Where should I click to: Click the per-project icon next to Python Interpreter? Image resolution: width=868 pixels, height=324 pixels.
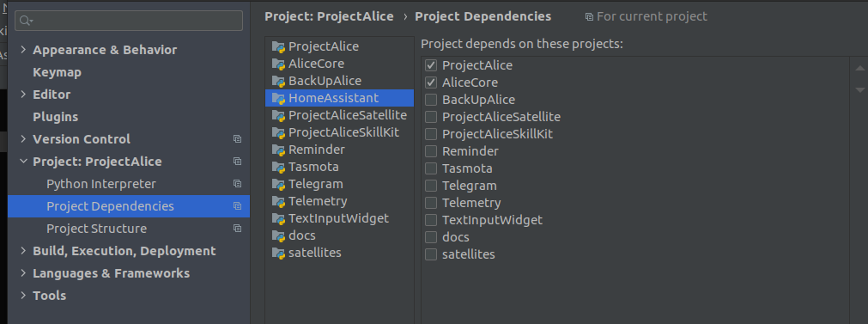tap(237, 183)
